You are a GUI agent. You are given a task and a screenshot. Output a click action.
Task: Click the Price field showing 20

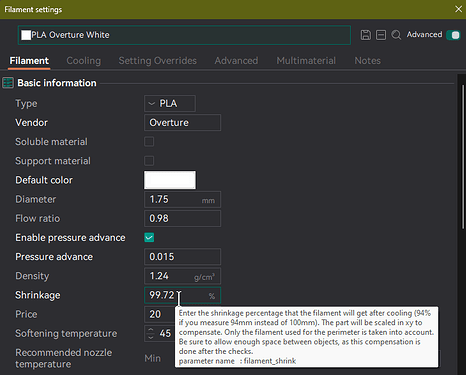pyautogui.click(x=159, y=314)
